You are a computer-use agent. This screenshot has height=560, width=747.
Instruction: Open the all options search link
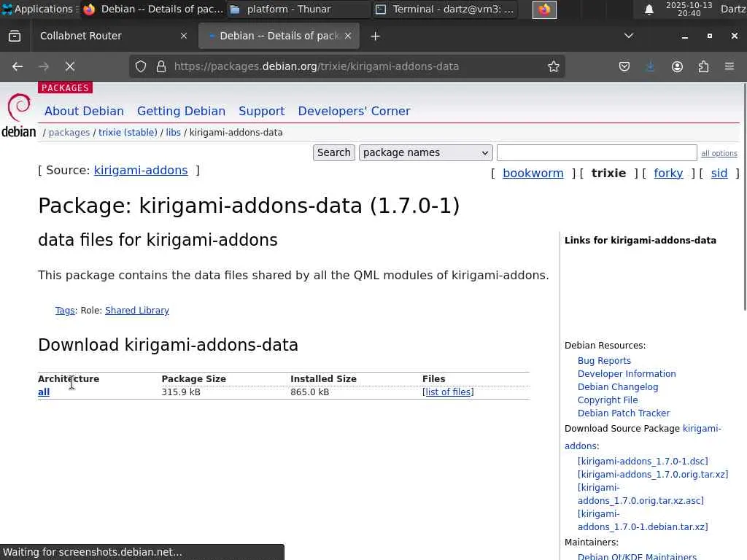pos(719,153)
